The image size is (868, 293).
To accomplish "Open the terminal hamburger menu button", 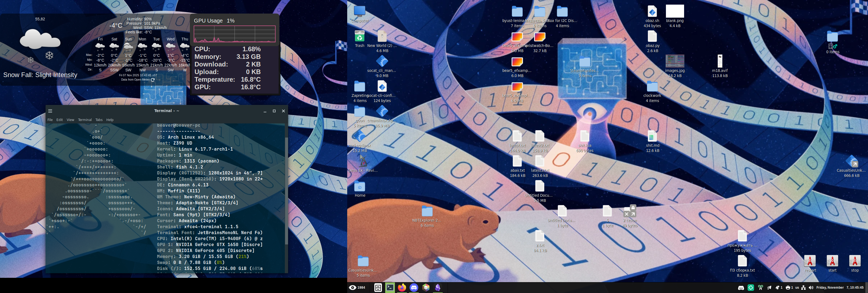I will coord(50,111).
